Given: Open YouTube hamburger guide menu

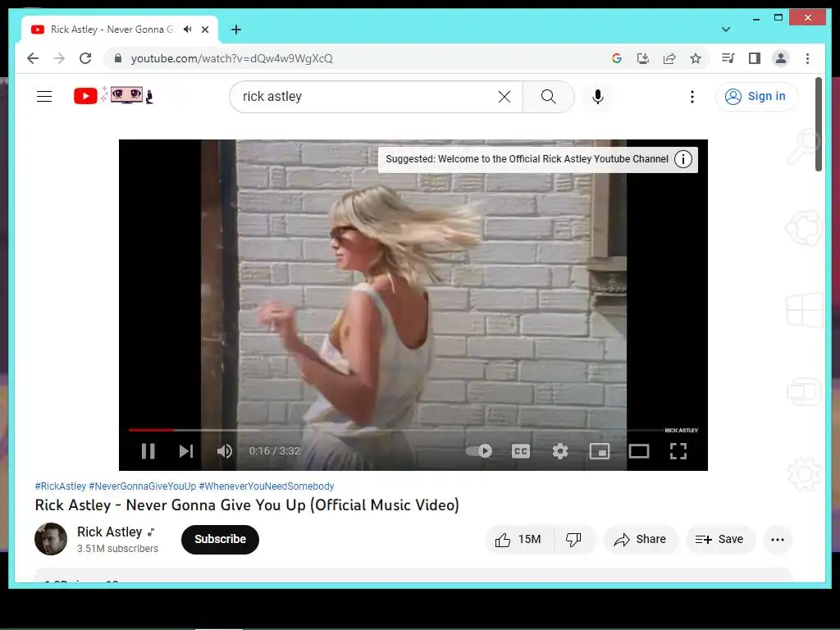Looking at the screenshot, I should click(44, 97).
